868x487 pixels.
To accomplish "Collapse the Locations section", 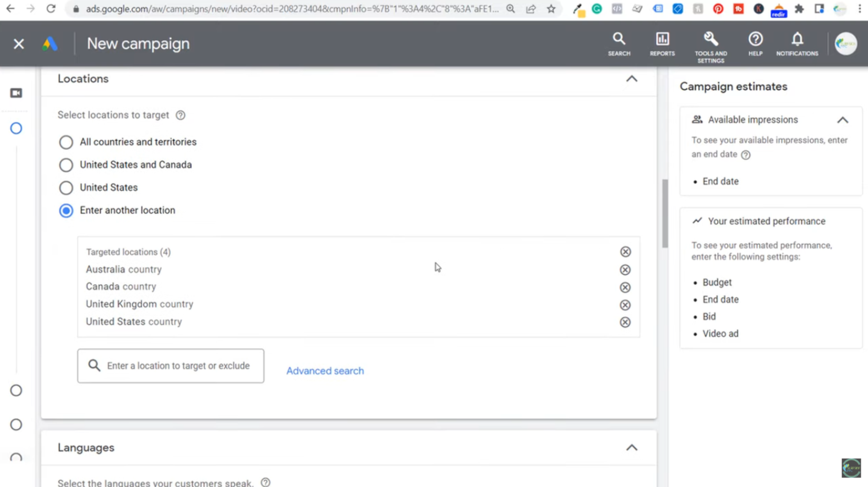I will coord(632,79).
